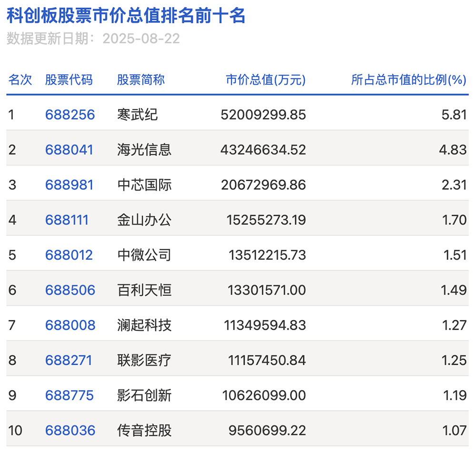
Task: Open the 688008 澜起科技 link
Action: coord(69,325)
